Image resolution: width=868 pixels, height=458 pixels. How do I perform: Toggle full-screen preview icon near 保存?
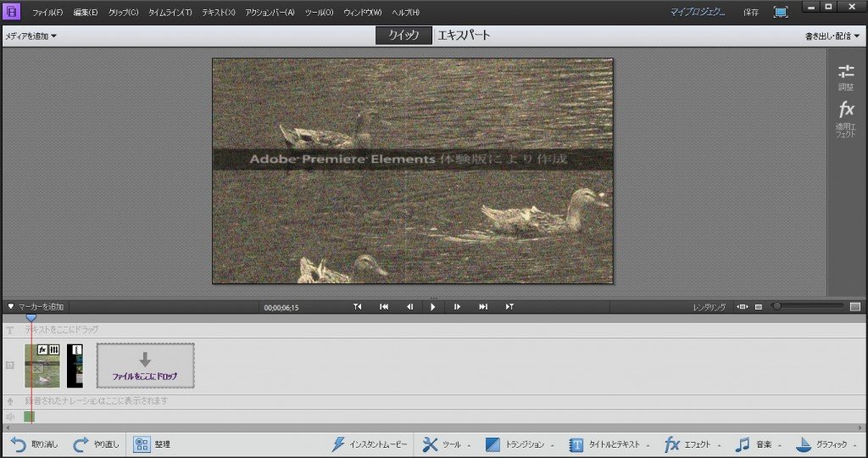point(781,12)
